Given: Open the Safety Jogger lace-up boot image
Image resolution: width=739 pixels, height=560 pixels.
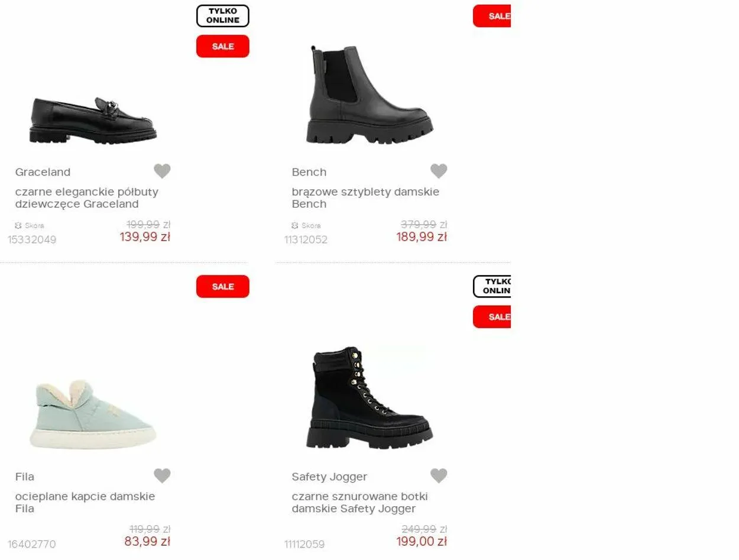Looking at the screenshot, I should (369, 397).
